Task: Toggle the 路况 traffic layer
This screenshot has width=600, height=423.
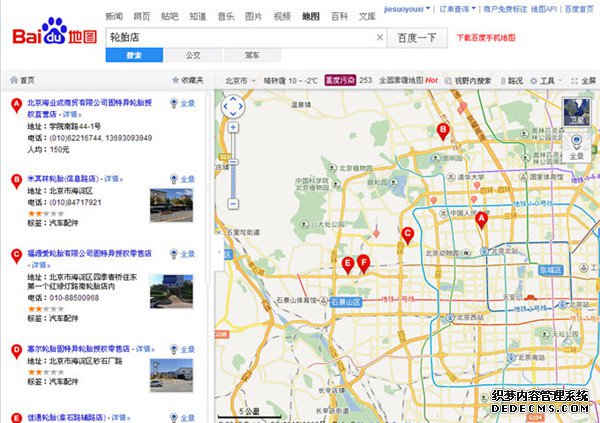Action: (511, 80)
